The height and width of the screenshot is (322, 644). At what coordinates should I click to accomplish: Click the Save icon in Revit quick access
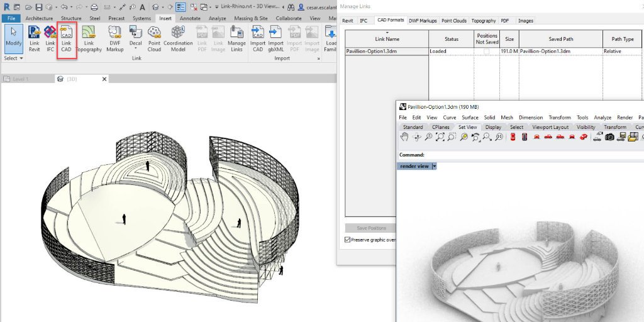(x=38, y=8)
